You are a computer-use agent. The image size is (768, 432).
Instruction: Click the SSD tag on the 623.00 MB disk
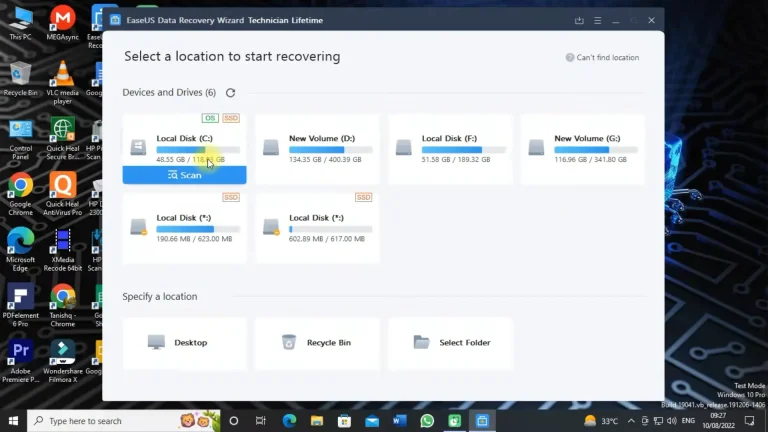coord(231,197)
